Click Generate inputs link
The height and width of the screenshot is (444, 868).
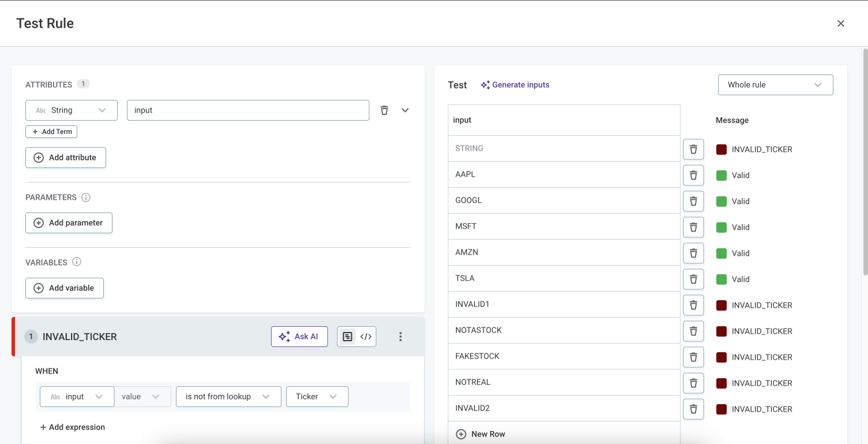(x=514, y=85)
